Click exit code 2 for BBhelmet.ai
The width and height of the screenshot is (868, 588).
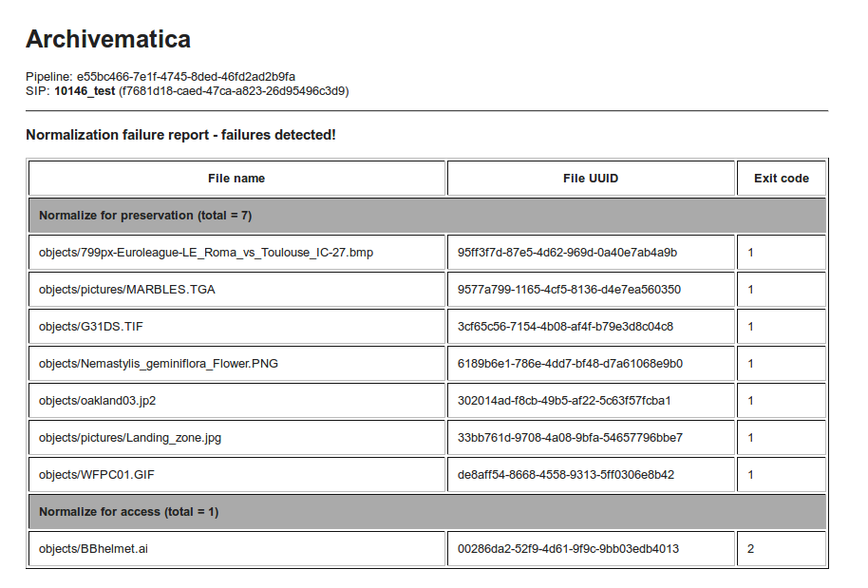pos(750,549)
